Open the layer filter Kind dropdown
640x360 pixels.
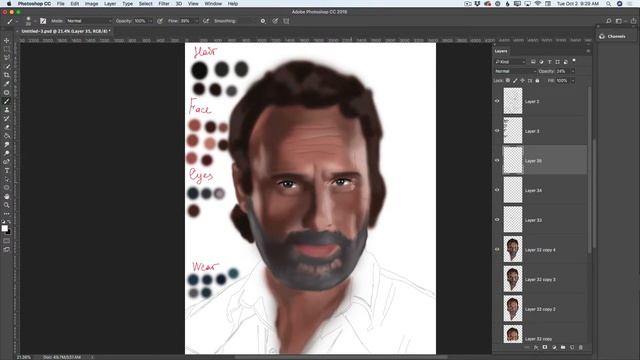pos(510,62)
